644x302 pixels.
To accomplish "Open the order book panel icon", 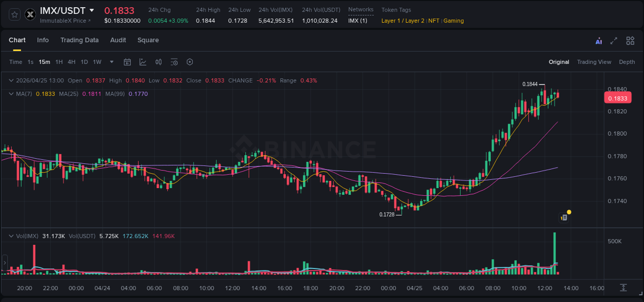I will (563, 216).
